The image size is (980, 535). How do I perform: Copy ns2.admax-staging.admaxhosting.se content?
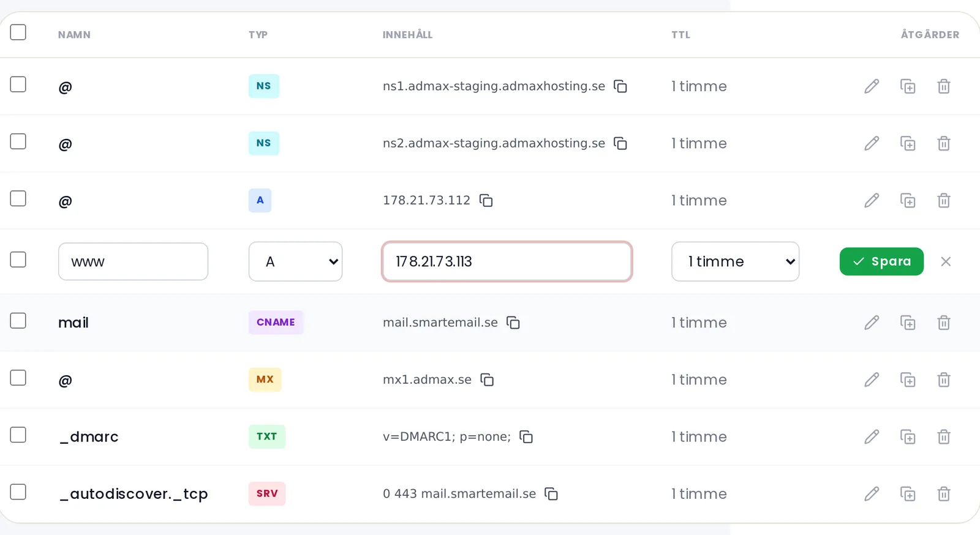pos(620,143)
